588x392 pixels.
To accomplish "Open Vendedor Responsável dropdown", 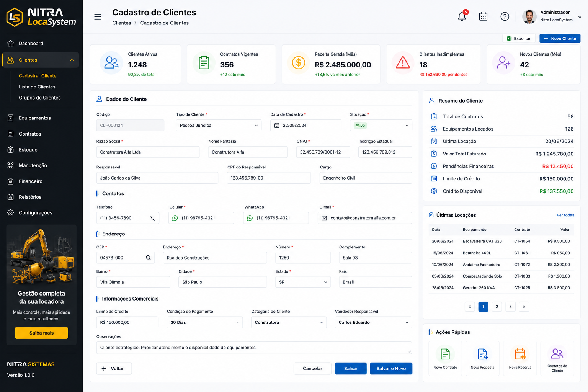I will (373, 322).
